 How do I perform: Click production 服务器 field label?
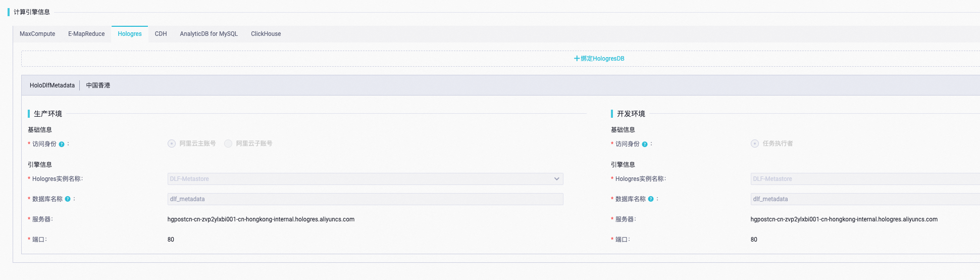[42, 219]
